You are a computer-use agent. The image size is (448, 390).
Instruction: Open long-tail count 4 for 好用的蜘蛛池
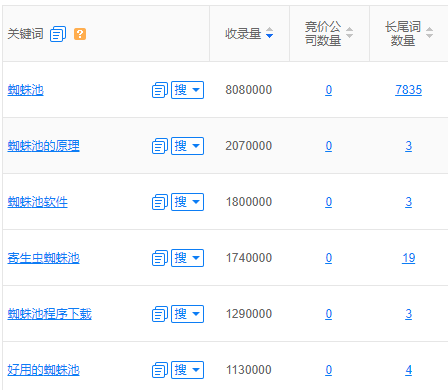[x=409, y=370]
